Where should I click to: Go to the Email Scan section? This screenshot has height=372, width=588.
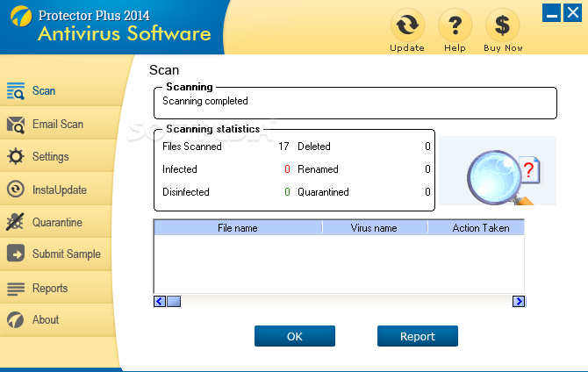[x=58, y=124]
